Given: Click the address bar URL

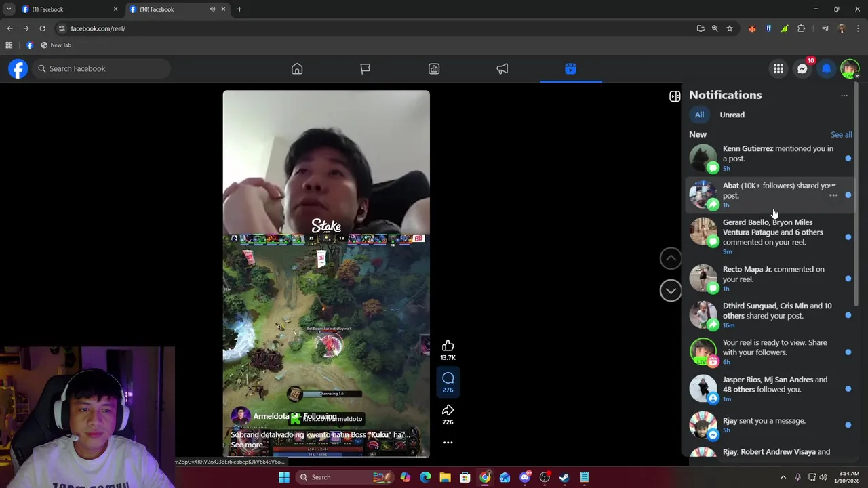Looking at the screenshot, I should click(x=98, y=28).
